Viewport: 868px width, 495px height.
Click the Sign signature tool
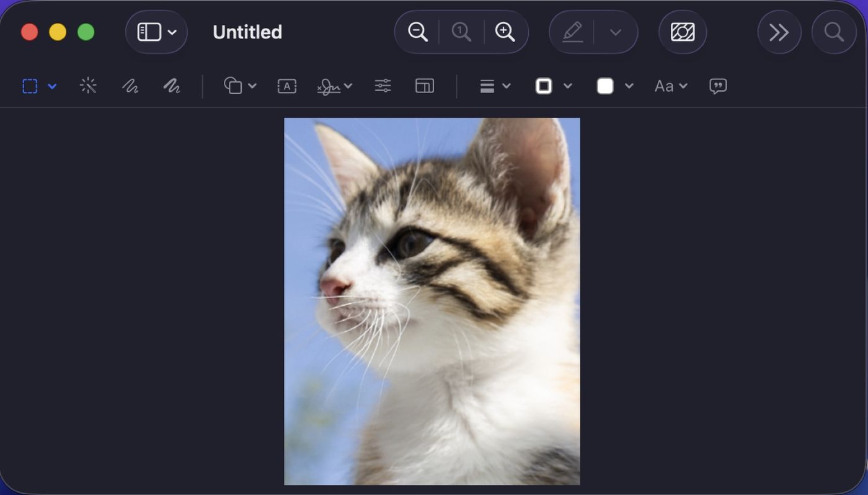(x=329, y=86)
